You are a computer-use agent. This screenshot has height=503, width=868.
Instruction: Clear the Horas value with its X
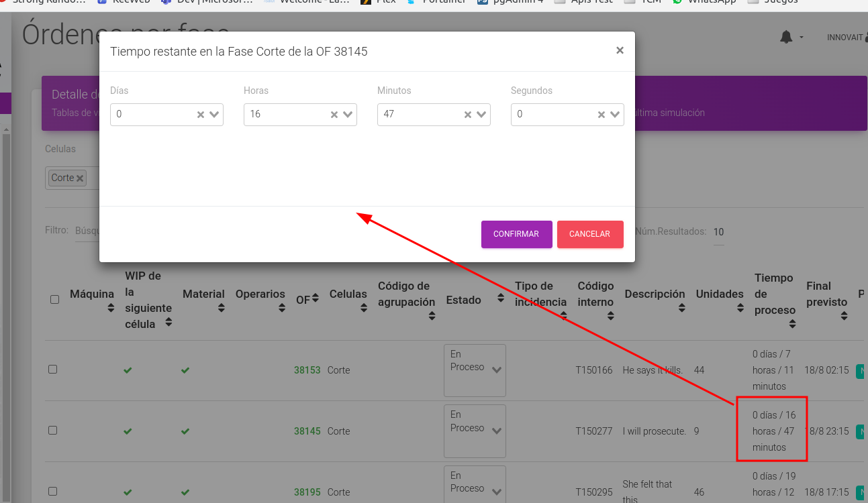pos(334,115)
